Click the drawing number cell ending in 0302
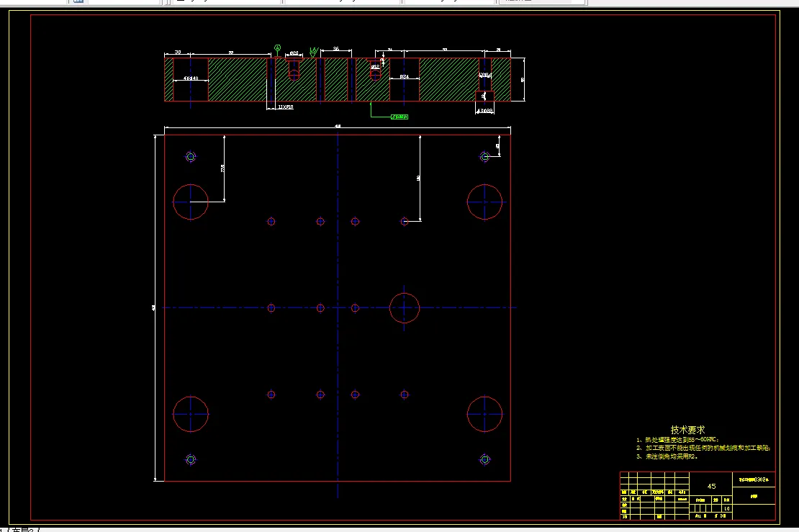The image size is (799, 532). [754, 479]
